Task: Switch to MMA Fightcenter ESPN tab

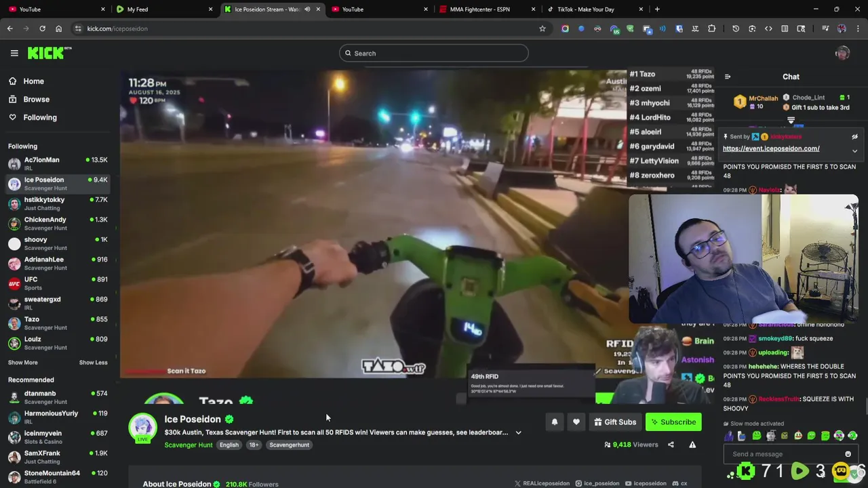Action: pos(486,9)
